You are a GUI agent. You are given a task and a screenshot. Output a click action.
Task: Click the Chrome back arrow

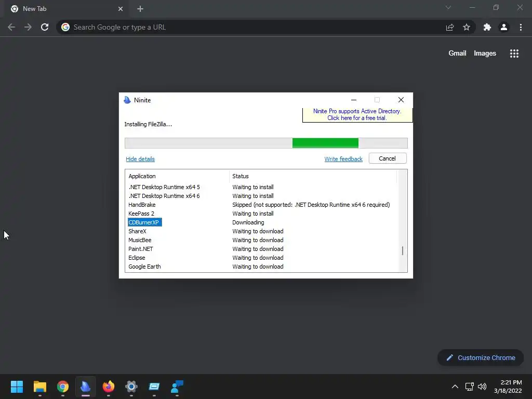11,27
